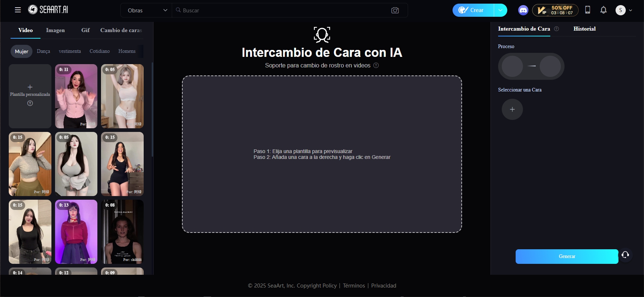The image size is (644, 297).
Task: Expand the Obras search category dropdown
Action: (x=147, y=10)
